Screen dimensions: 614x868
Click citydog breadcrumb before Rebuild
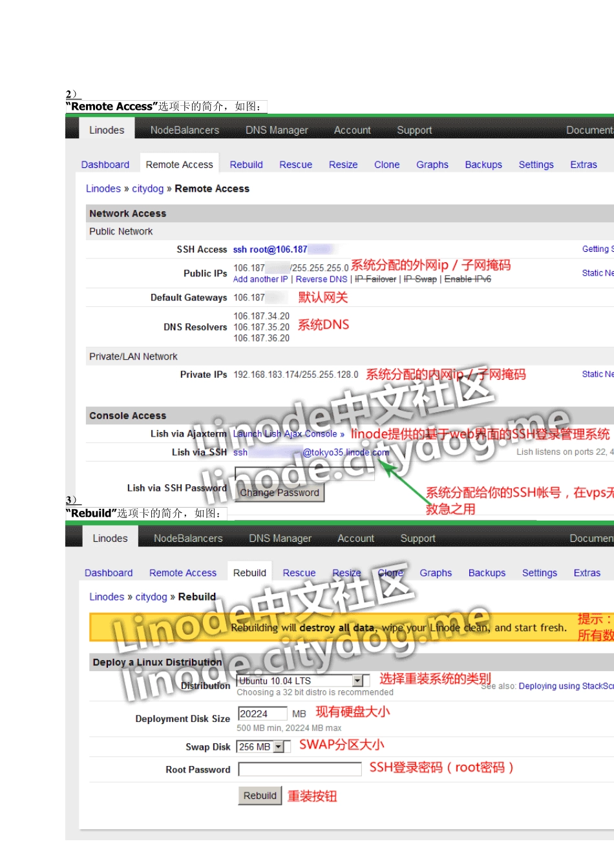click(151, 597)
